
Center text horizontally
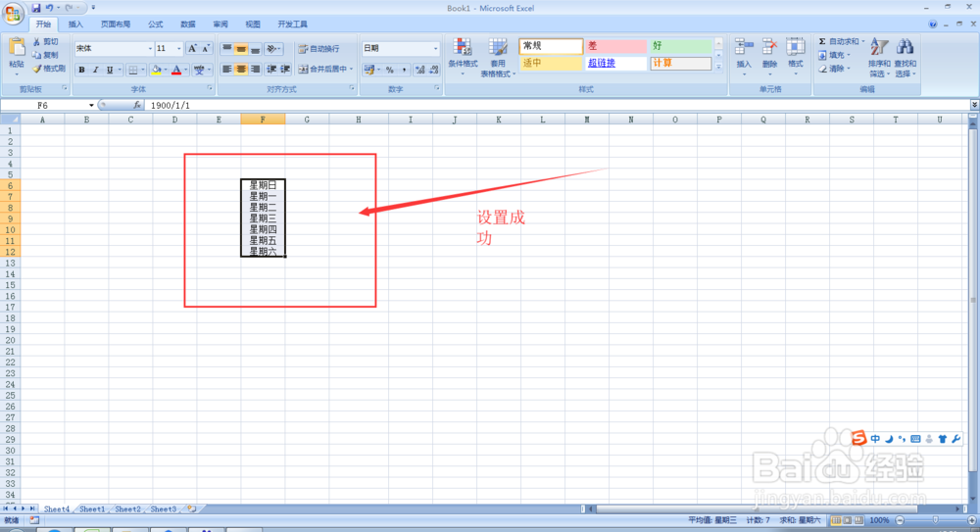[241, 69]
